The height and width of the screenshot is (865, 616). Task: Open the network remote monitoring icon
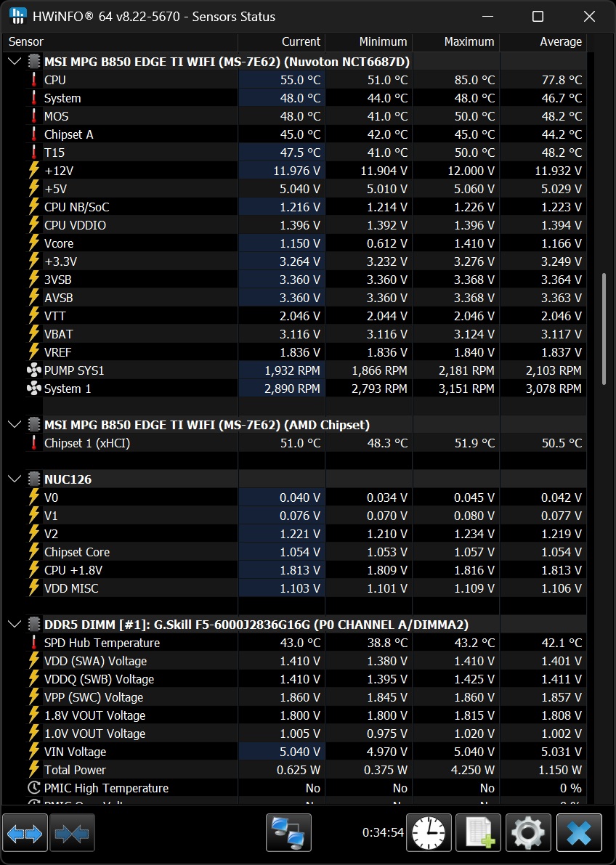click(288, 832)
